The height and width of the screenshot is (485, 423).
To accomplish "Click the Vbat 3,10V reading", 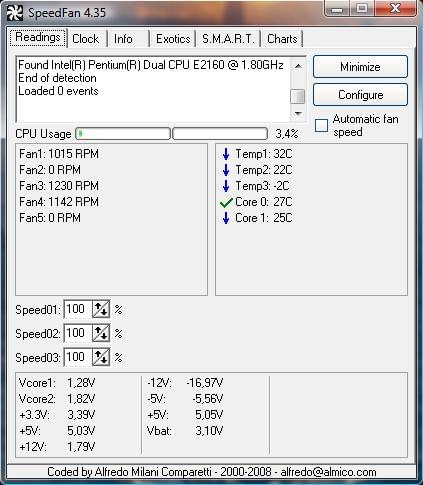I will pos(185,431).
